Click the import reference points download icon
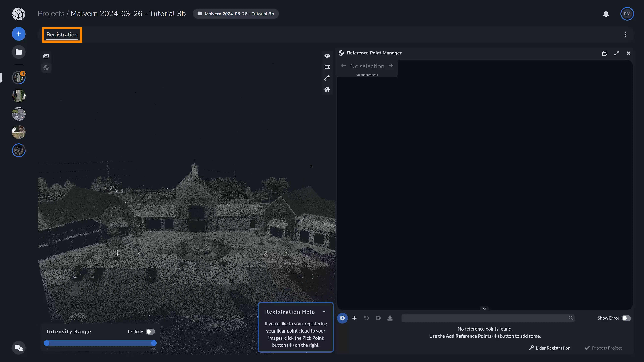This screenshot has height=362, width=644. click(390, 318)
